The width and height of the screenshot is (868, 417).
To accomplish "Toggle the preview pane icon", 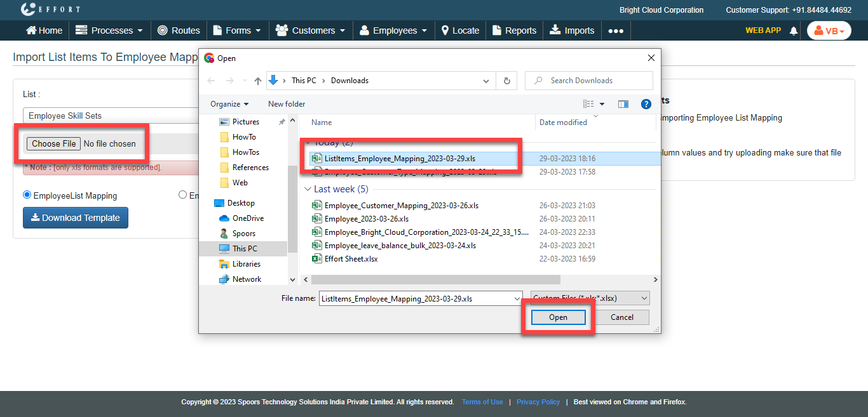I will click(x=623, y=104).
